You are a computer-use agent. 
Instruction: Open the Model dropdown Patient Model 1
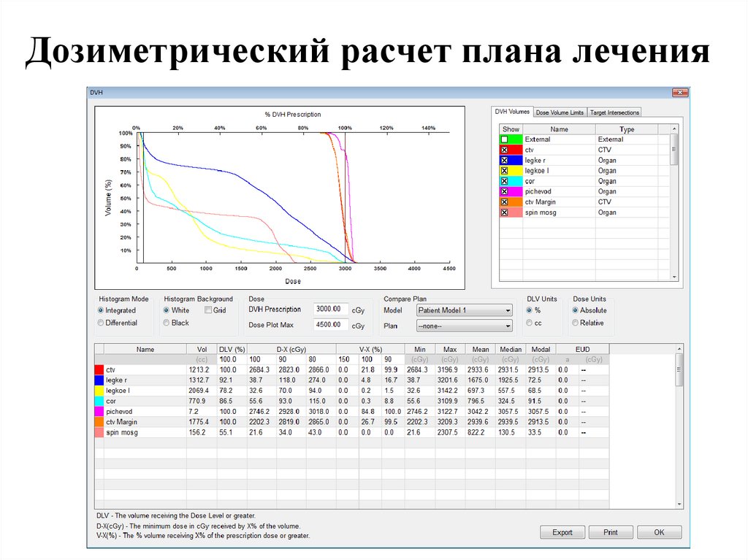coord(464,310)
